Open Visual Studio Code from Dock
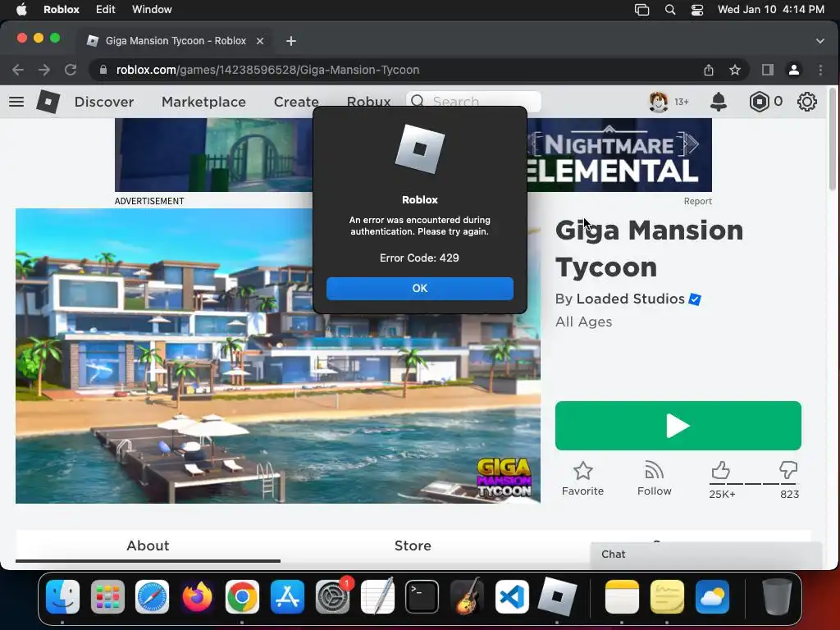Image resolution: width=840 pixels, height=630 pixels. click(512, 596)
